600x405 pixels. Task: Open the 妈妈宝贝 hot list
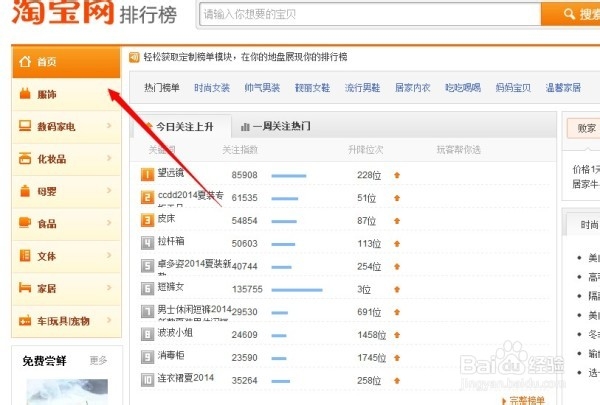pyautogui.click(x=513, y=88)
